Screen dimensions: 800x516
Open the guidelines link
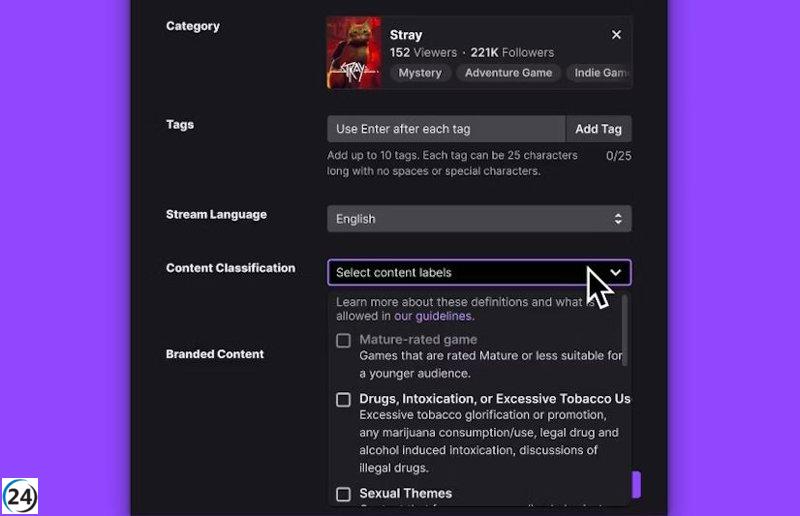(x=443, y=316)
